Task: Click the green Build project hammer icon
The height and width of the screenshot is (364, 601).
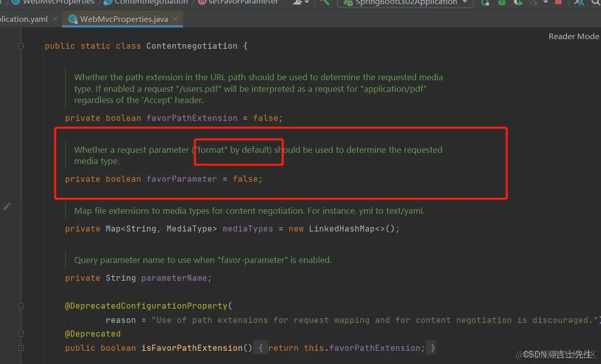Action: tap(325, 2)
